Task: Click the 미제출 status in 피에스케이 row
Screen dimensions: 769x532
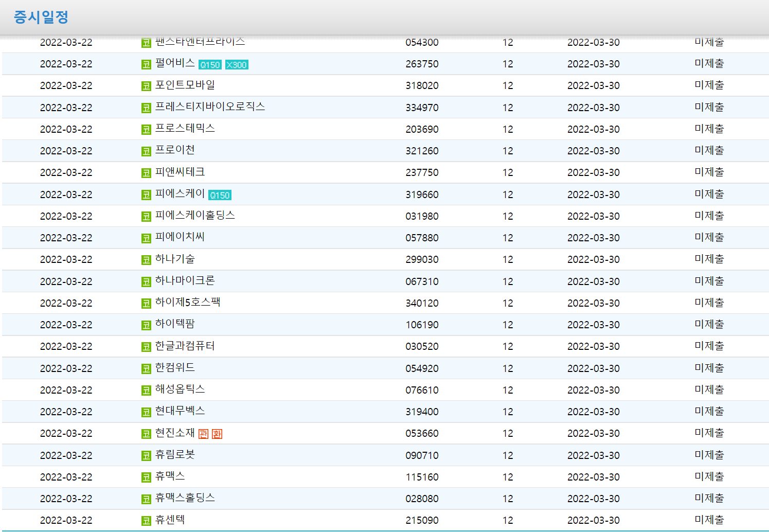Action: pyautogui.click(x=709, y=194)
